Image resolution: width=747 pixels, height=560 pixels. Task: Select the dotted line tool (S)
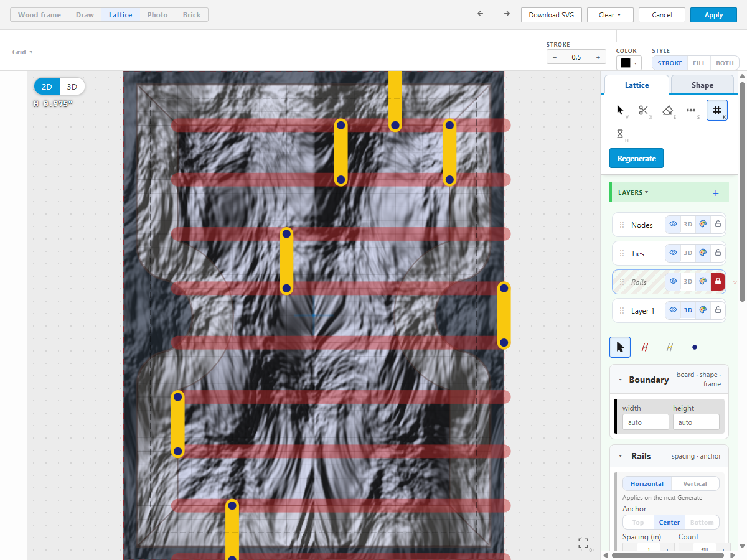pos(692,110)
